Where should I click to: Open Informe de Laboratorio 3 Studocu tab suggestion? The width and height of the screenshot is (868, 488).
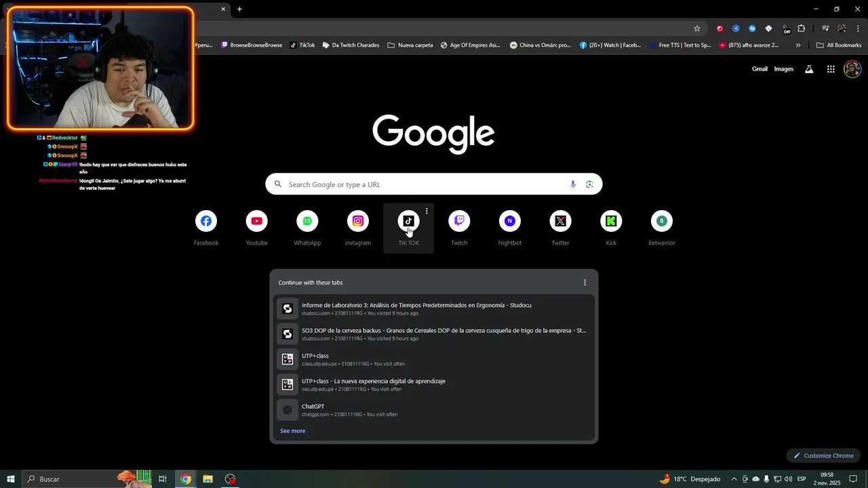(x=434, y=309)
